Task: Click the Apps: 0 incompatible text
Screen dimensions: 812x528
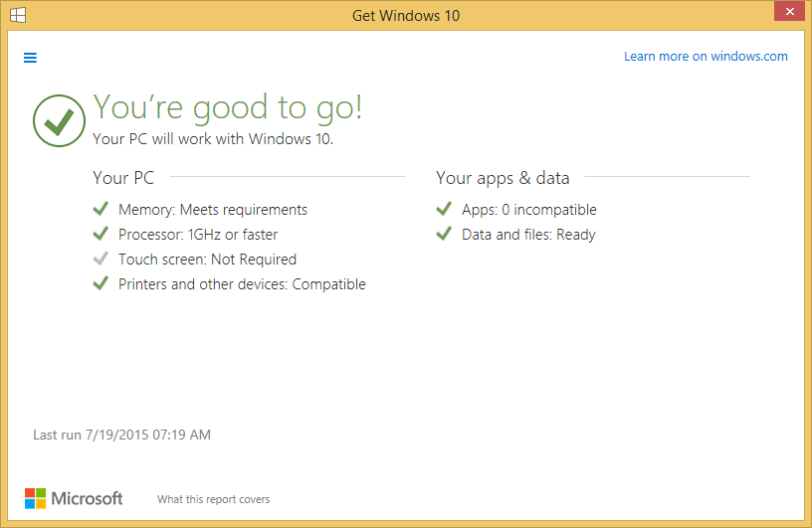Action: (x=528, y=210)
